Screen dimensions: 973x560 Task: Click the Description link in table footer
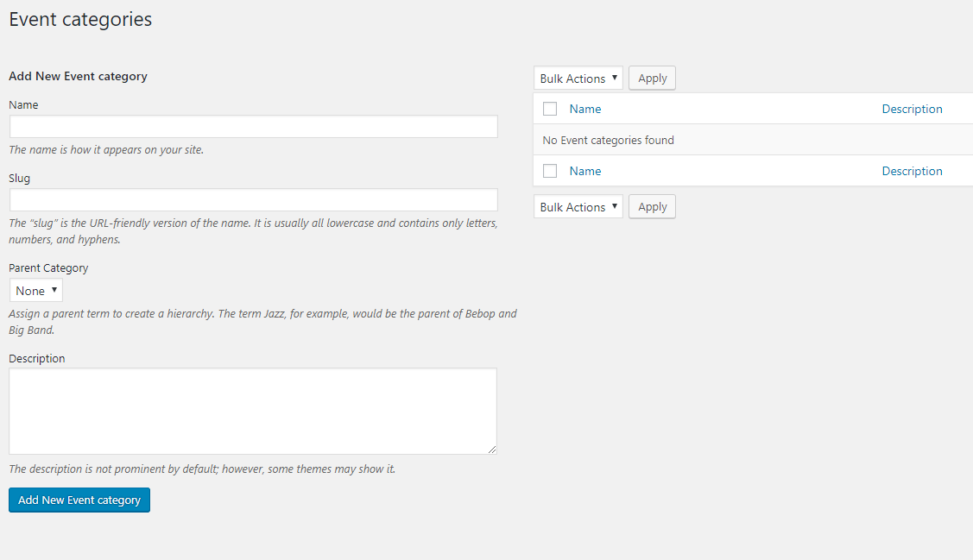click(x=912, y=171)
